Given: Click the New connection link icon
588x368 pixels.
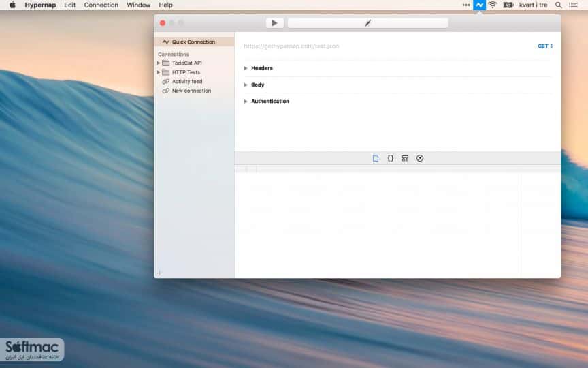Looking at the screenshot, I should point(165,91).
